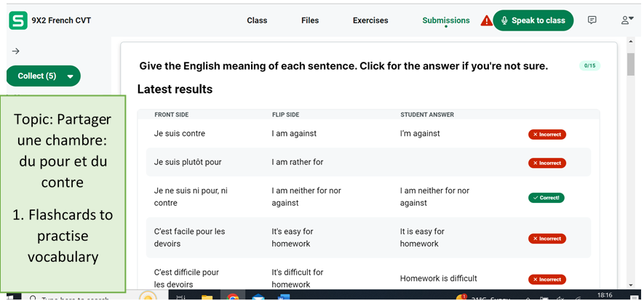Open Mail app from the taskbar
Viewport: 644px width, 301px height.
pos(258,297)
